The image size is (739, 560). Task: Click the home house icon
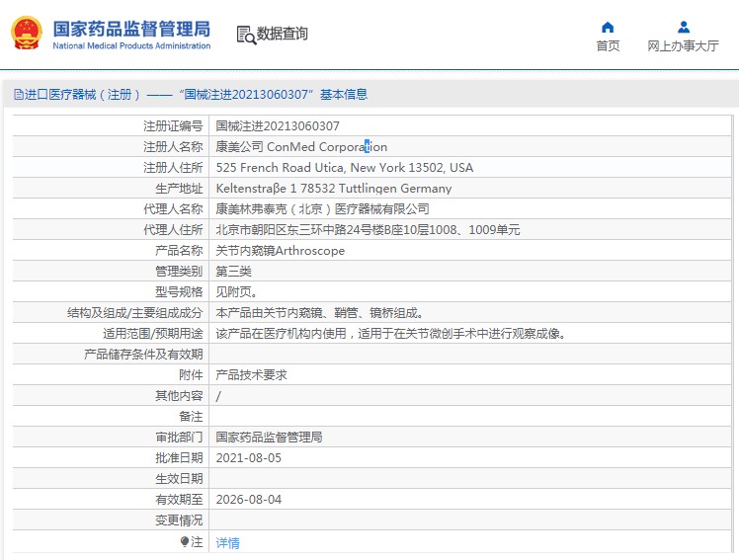pyautogui.click(x=608, y=28)
